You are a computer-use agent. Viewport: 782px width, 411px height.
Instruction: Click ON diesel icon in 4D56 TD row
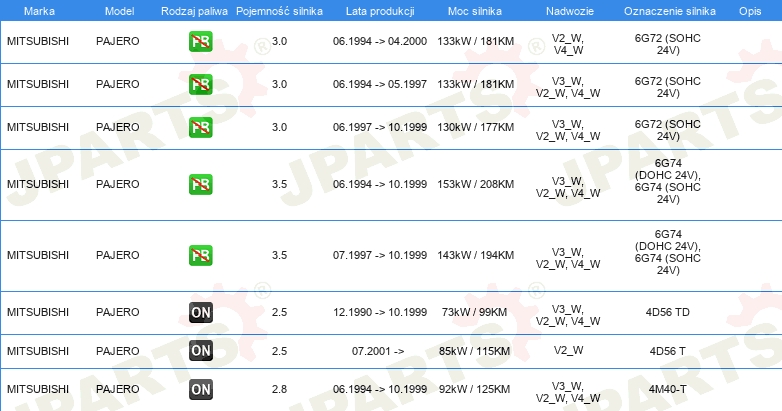click(x=200, y=312)
